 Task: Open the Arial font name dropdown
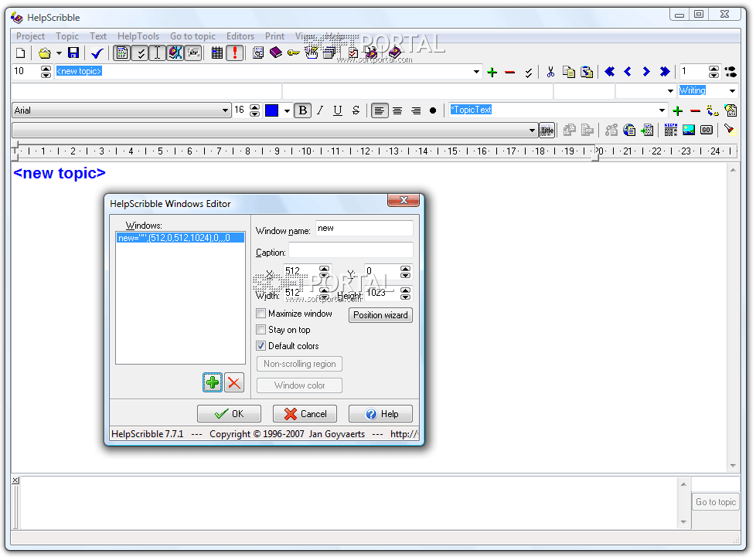click(x=225, y=110)
